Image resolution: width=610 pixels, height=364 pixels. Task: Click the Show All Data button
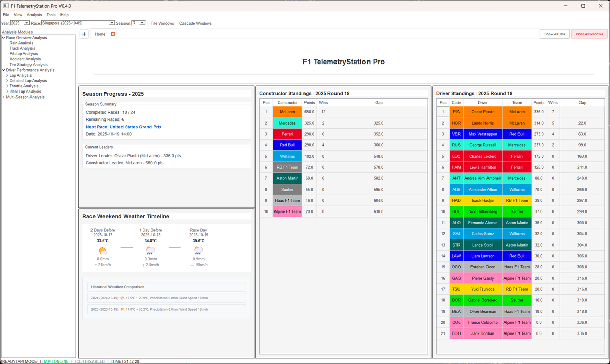coord(555,34)
